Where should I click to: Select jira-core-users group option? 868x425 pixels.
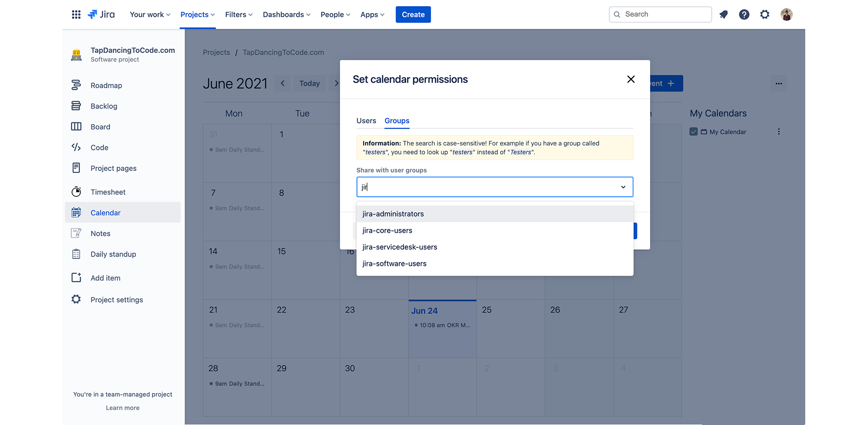pos(495,230)
